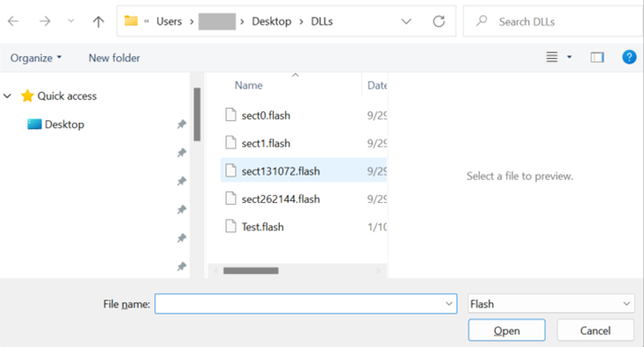The width and height of the screenshot is (644, 347).
Task: Click the Open button
Action: (506, 330)
